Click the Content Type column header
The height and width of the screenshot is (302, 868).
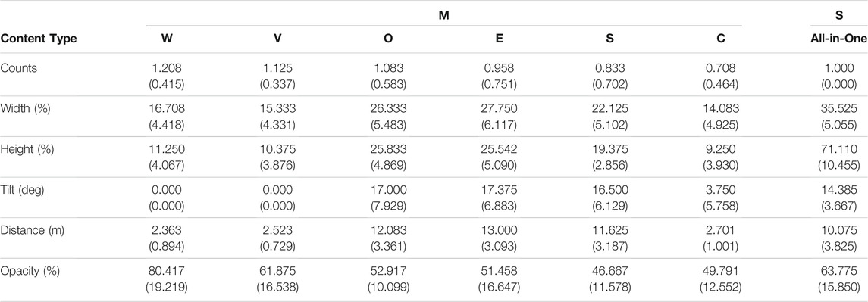pos(38,39)
